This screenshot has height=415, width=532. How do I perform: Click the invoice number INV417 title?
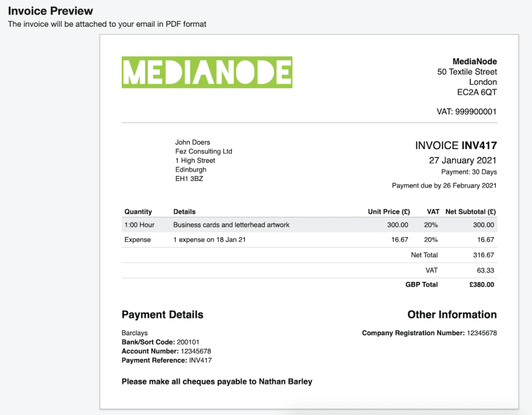[x=456, y=145]
